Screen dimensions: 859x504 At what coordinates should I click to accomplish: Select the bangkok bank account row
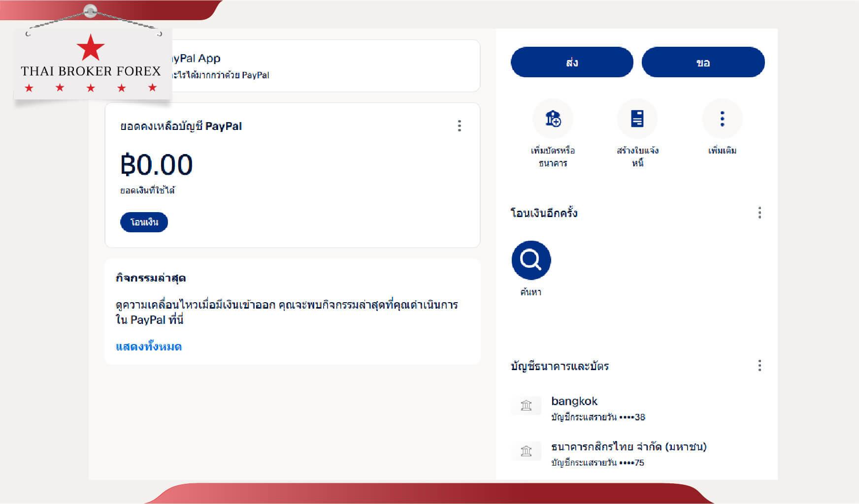(x=638, y=409)
